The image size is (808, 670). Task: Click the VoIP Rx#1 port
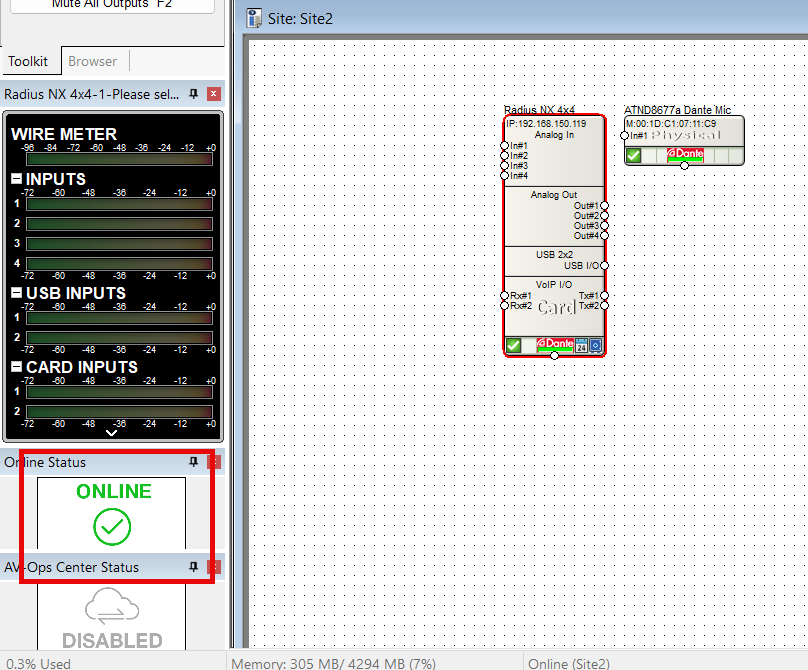pos(504,295)
